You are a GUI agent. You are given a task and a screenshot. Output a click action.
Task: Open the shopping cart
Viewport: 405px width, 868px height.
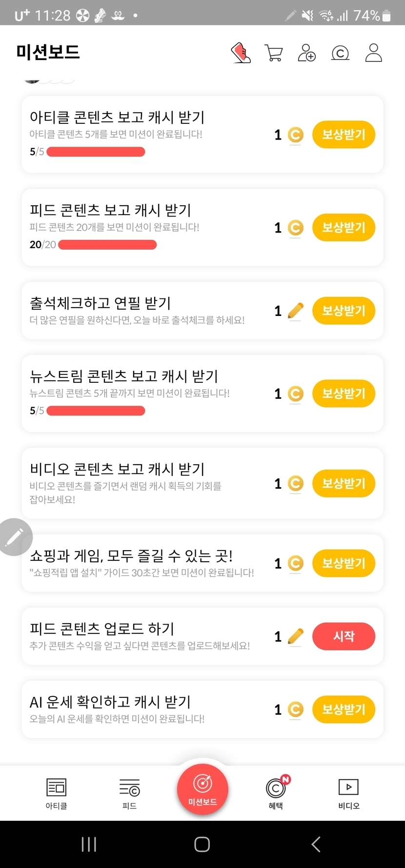(274, 53)
